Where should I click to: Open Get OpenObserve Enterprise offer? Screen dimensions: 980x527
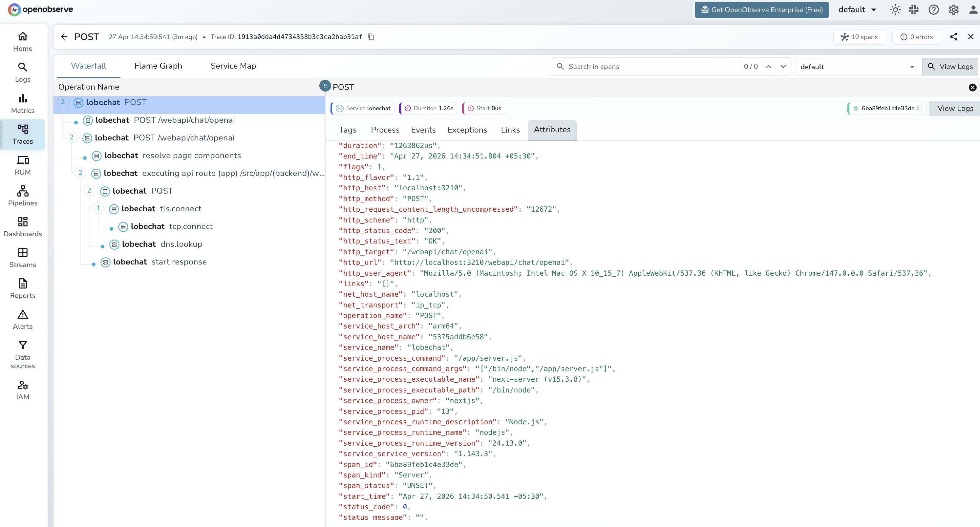pos(761,10)
